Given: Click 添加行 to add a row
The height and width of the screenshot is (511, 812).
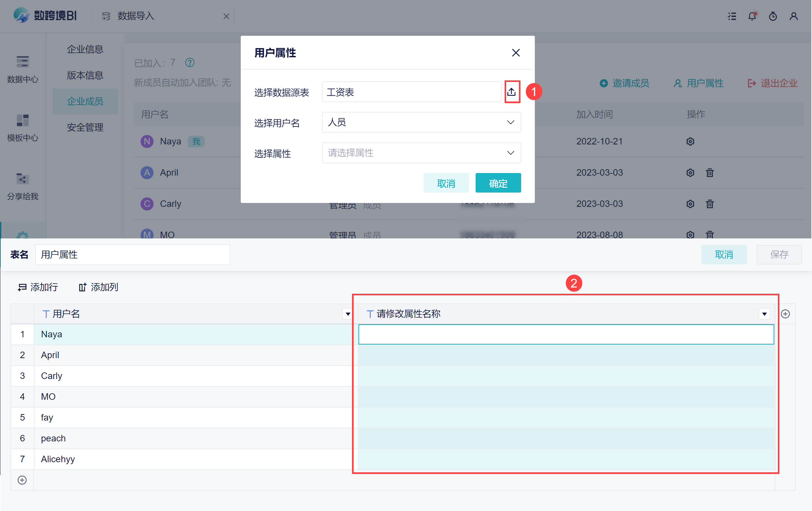Looking at the screenshot, I should (x=38, y=287).
